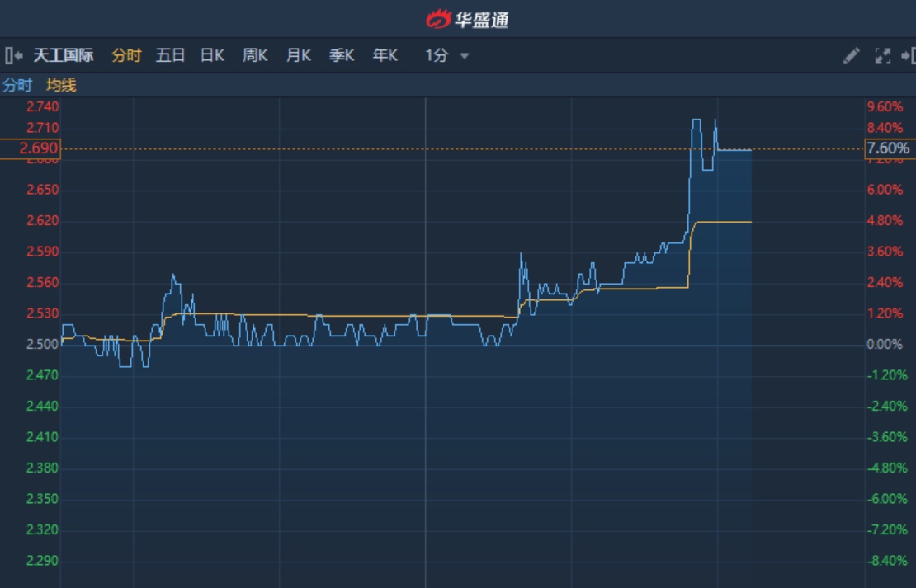Viewport: 916px width, 588px height.
Task: Expand chart to fullscreen
Action: tap(883, 55)
